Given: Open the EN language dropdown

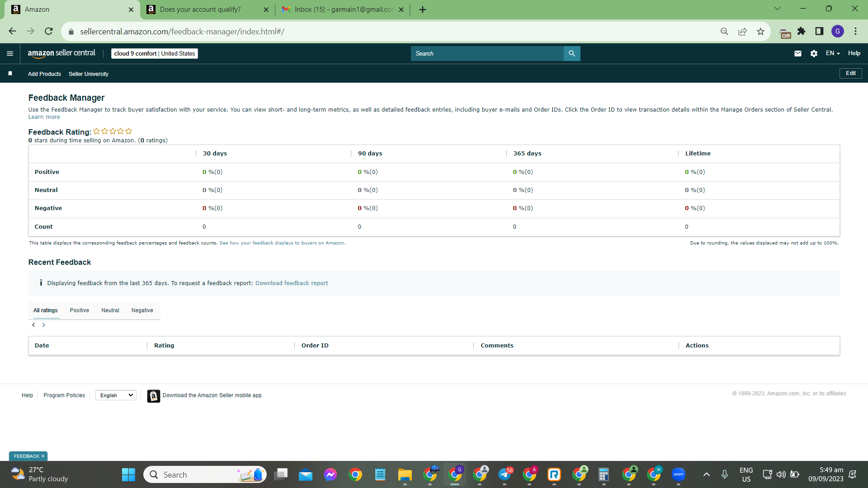Looking at the screenshot, I should click(x=833, y=53).
